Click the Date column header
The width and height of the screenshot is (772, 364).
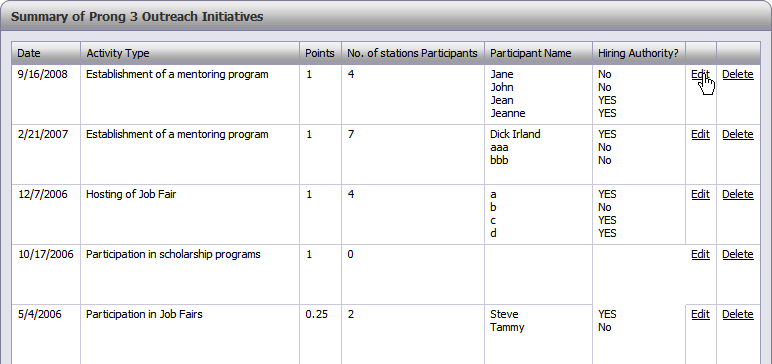click(x=46, y=53)
